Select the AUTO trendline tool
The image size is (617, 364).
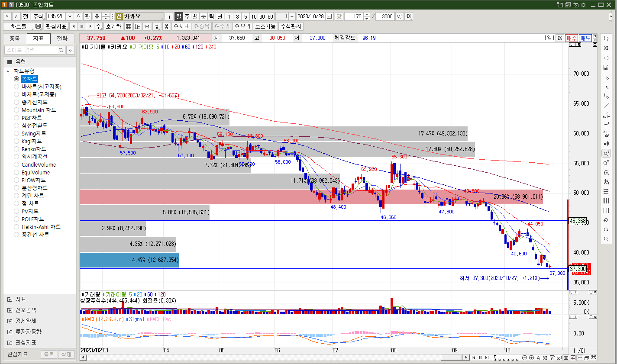pos(606,115)
